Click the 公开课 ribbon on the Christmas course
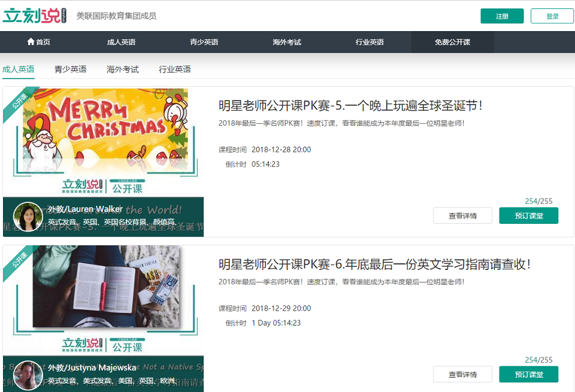575x392 pixels. coord(19,102)
